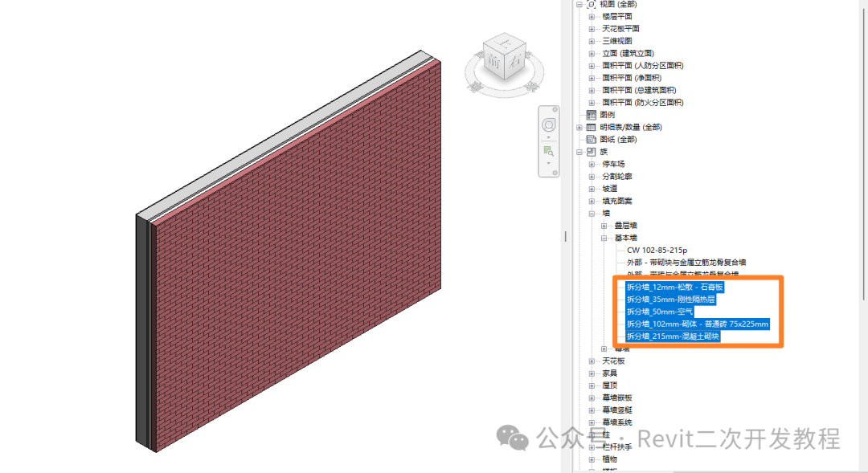Image resolution: width=868 pixels, height=473 pixels.
Task: Expand the 天花板 family category
Action: tap(592, 361)
